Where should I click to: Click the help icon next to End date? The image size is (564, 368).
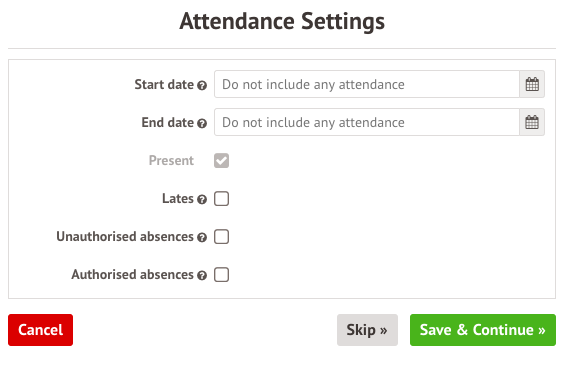coord(202,124)
